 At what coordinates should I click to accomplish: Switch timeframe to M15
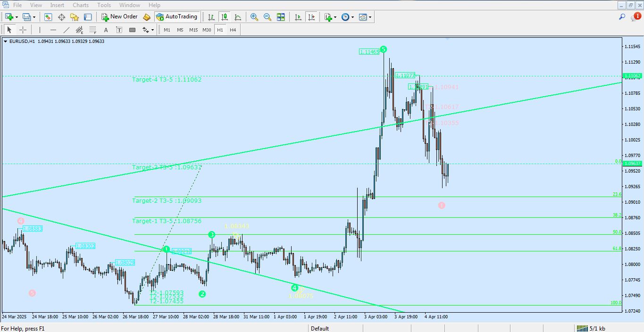click(193, 30)
